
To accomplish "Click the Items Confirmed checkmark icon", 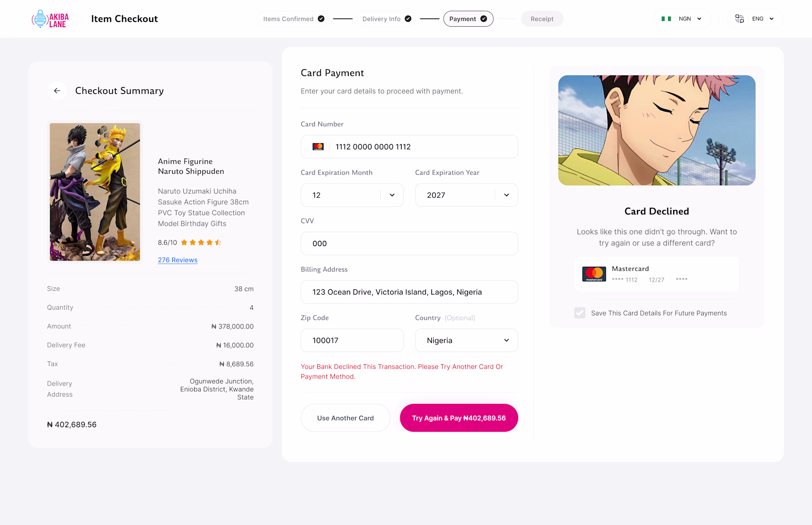I will click(321, 19).
